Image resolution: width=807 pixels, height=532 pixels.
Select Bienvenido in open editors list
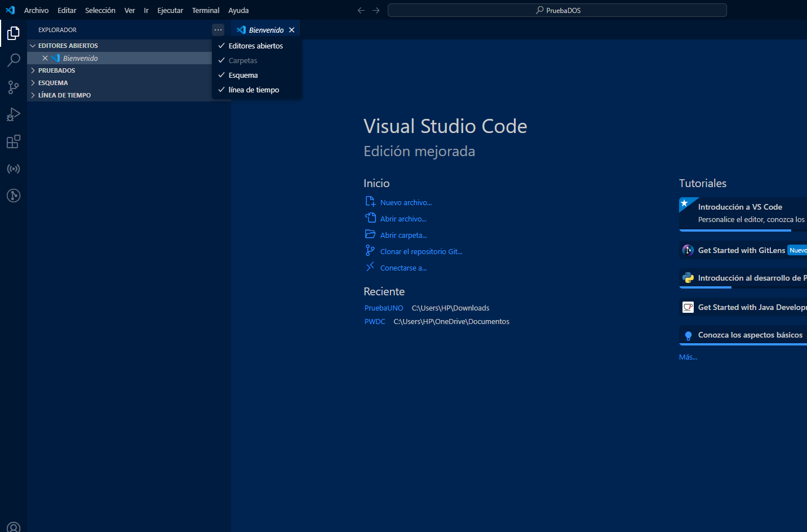point(119,58)
